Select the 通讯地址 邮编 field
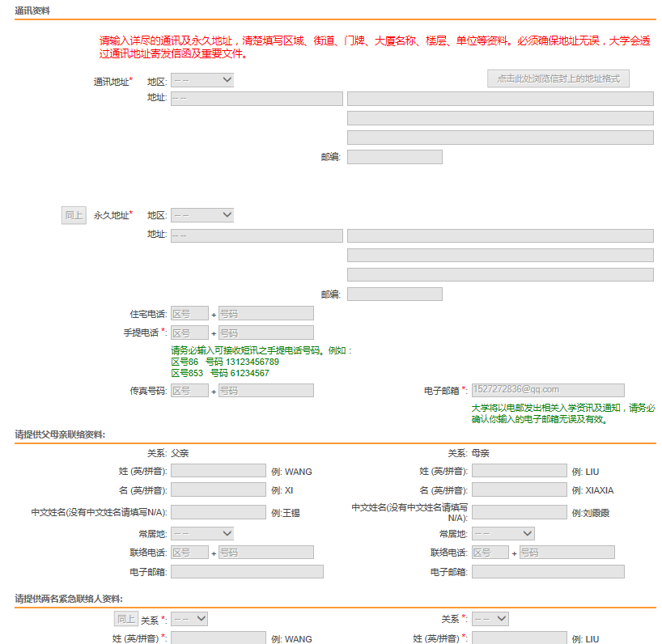The width and height of the screenshot is (662, 644). [394, 157]
